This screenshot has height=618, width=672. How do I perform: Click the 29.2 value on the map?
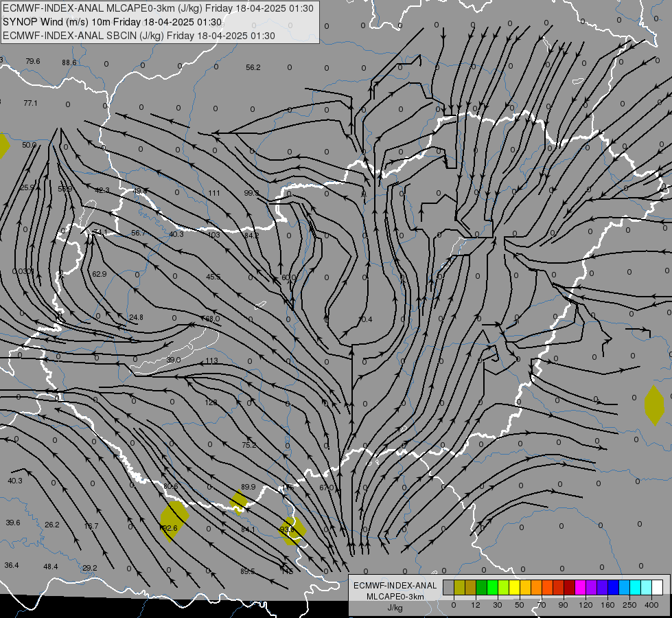coord(89,568)
